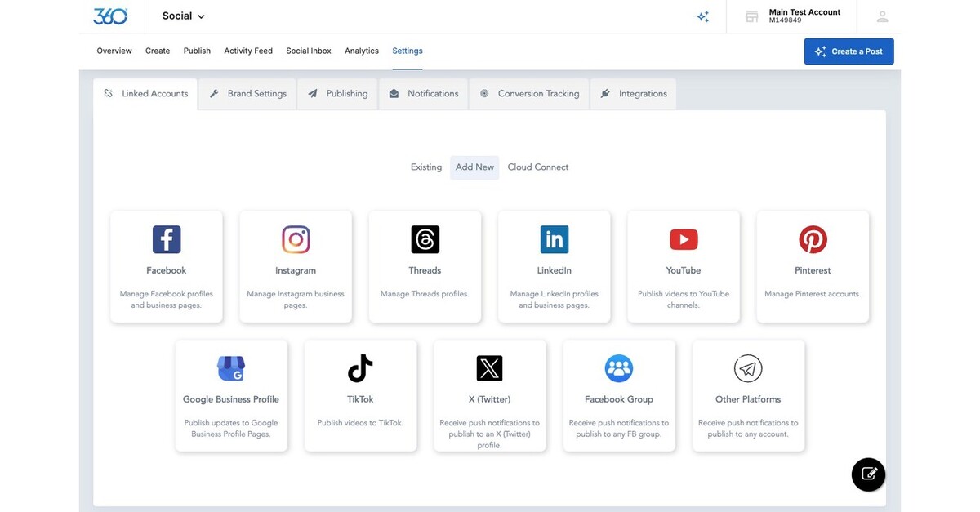Click the Other Platforms paper plane icon

(748, 368)
